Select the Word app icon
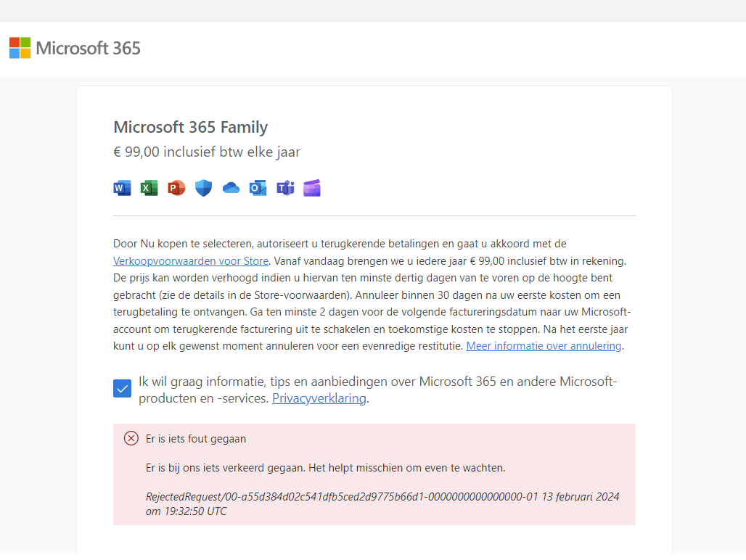Screen dimensions: 746x560 pos(122,187)
